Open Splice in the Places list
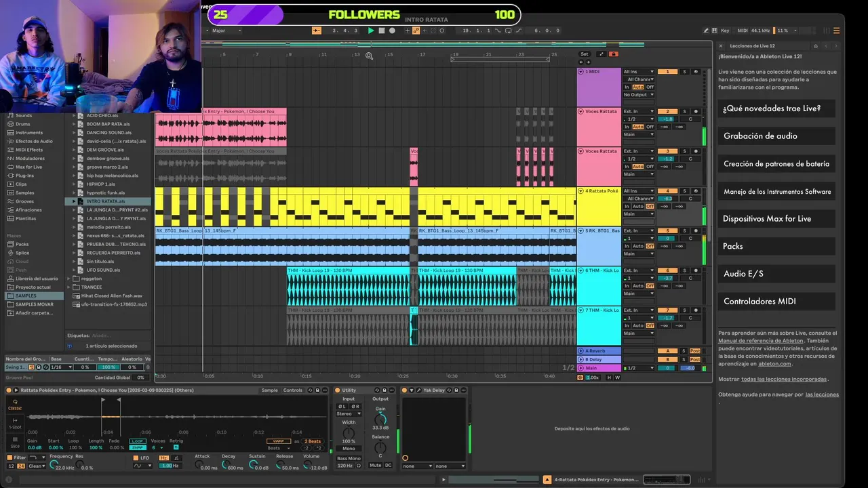This screenshot has height=488, width=868. coord(22,253)
